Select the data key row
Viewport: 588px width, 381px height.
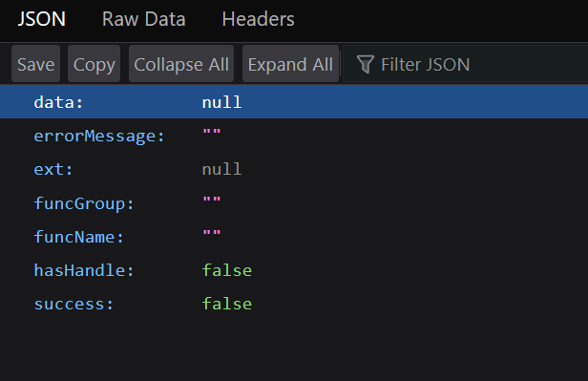point(294,101)
